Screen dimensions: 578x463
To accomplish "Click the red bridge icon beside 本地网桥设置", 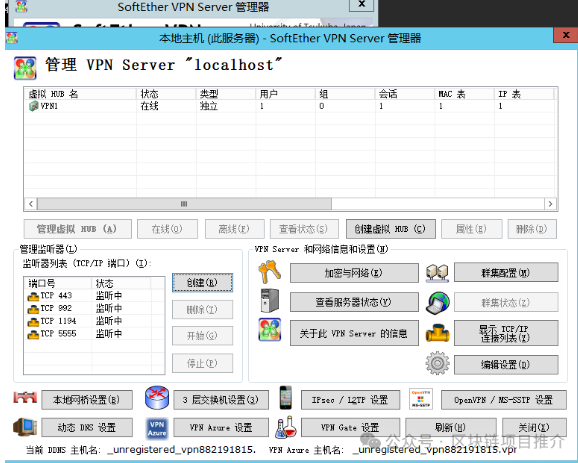I will click(25, 397).
